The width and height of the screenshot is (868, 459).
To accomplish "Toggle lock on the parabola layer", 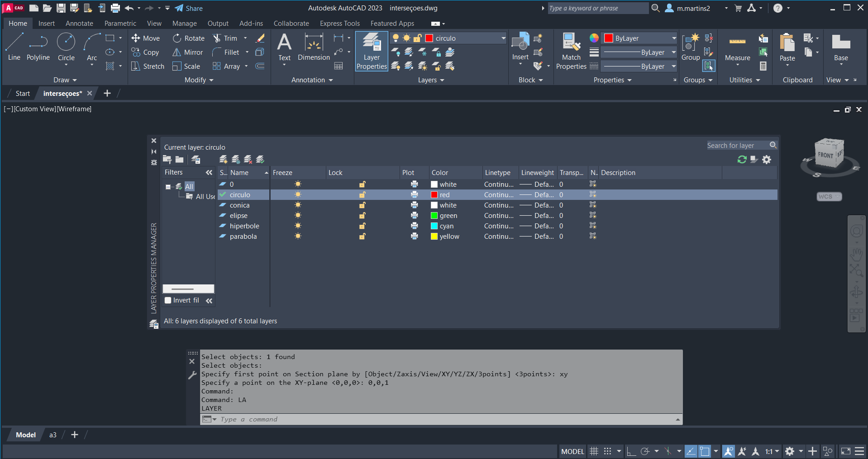I will click(362, 237).
